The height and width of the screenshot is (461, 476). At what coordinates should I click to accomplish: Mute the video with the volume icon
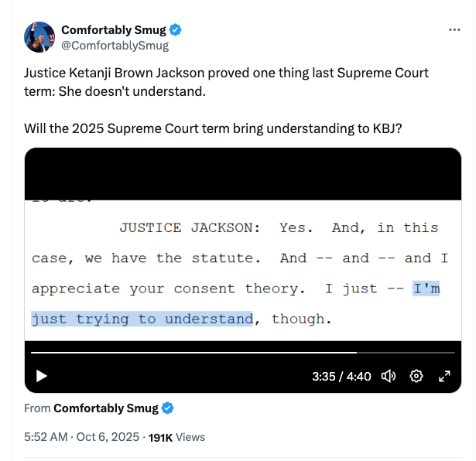pos(389,376)
